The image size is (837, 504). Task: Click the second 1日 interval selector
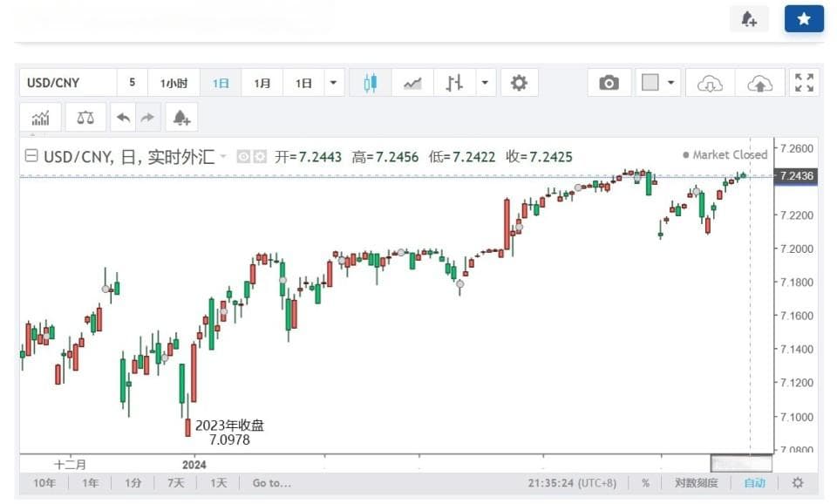coord(303,83)
